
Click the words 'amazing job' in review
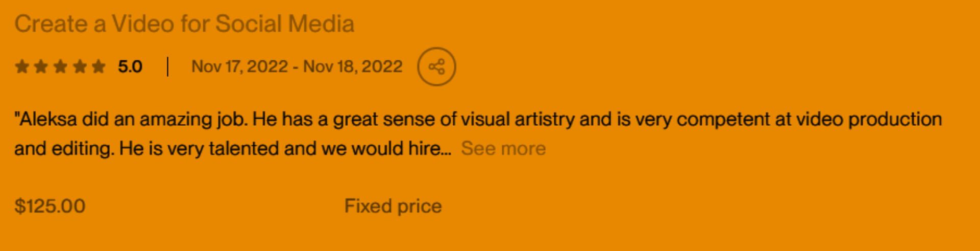tap(194, 119)
